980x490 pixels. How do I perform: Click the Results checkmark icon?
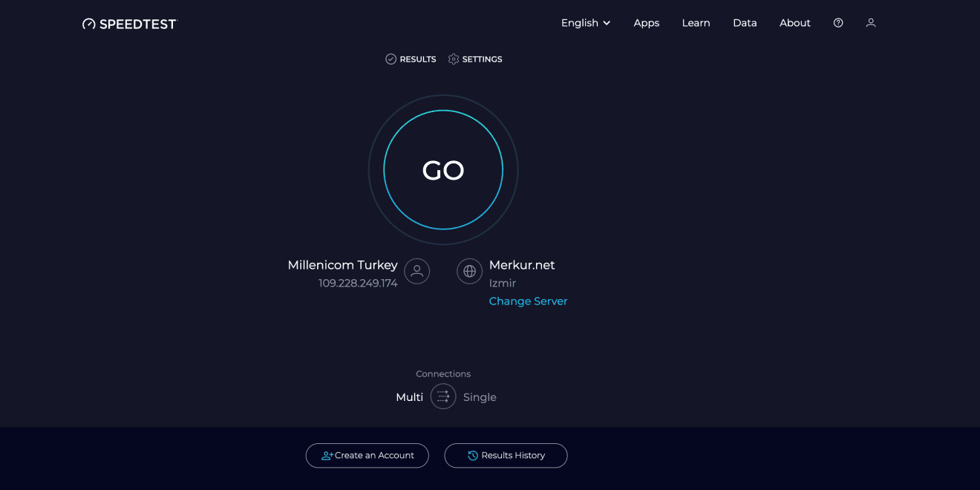391,59
